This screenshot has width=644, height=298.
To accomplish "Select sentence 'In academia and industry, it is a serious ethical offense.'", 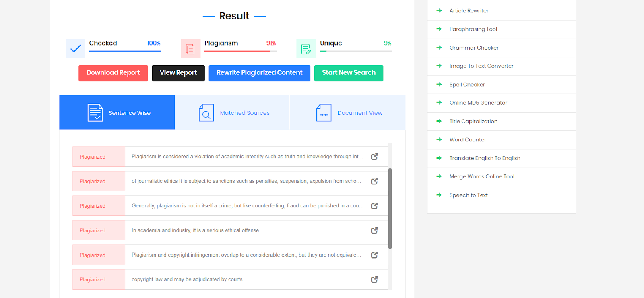I will click(x=196, y=230).
